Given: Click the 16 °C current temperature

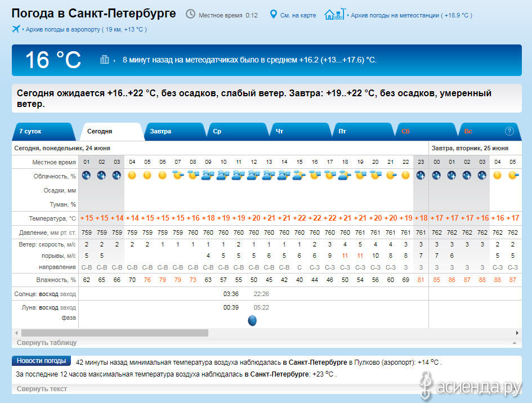Looking at the screenshot, I should tap(53, 60).
